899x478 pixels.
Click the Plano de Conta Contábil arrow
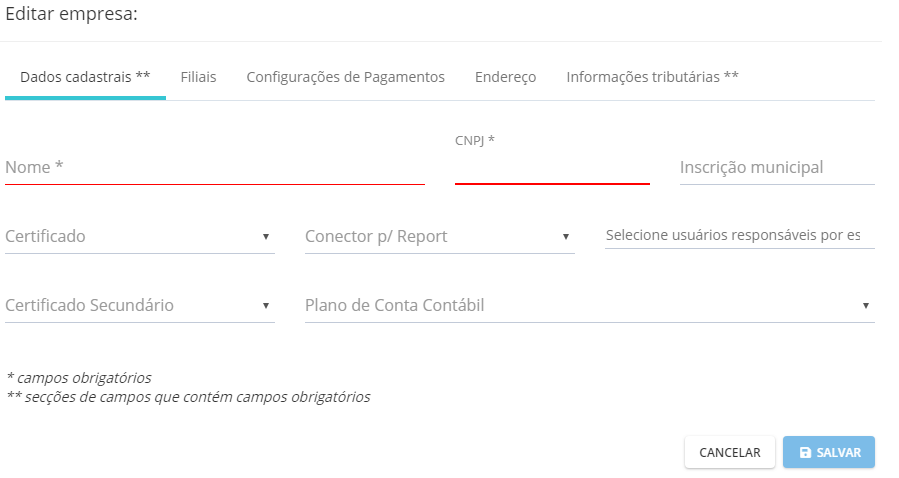point(866,305)
